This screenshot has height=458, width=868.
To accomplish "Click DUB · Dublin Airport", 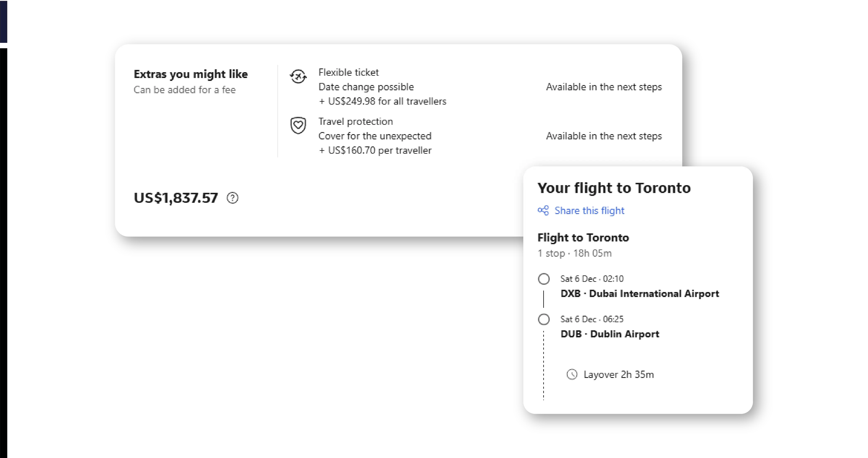I will pos(610,334).
